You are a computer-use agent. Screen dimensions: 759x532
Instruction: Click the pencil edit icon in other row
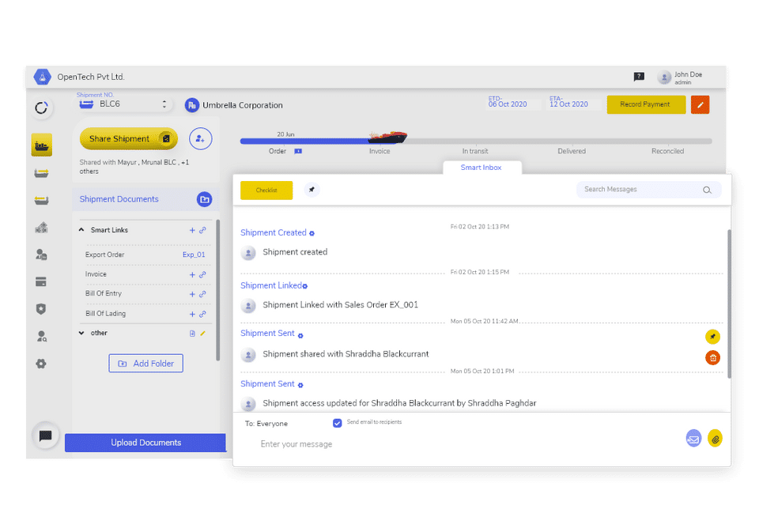click(203, 333)
